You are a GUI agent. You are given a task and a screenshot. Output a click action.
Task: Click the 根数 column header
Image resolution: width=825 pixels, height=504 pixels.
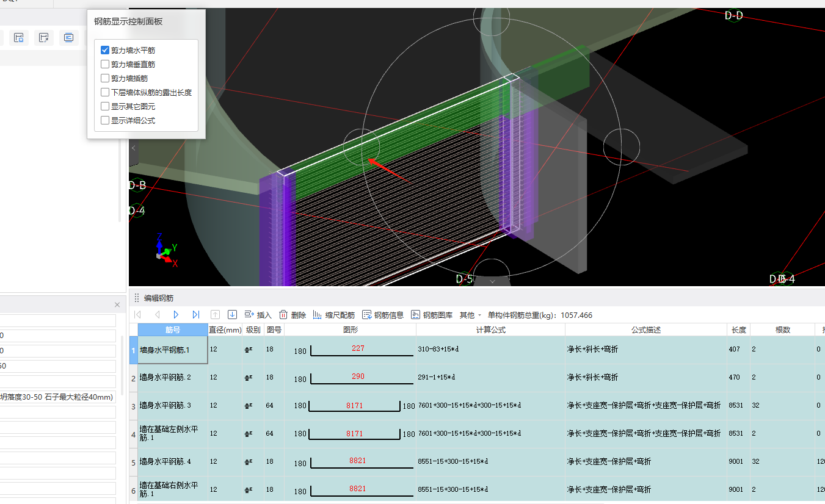coord(783,329)
